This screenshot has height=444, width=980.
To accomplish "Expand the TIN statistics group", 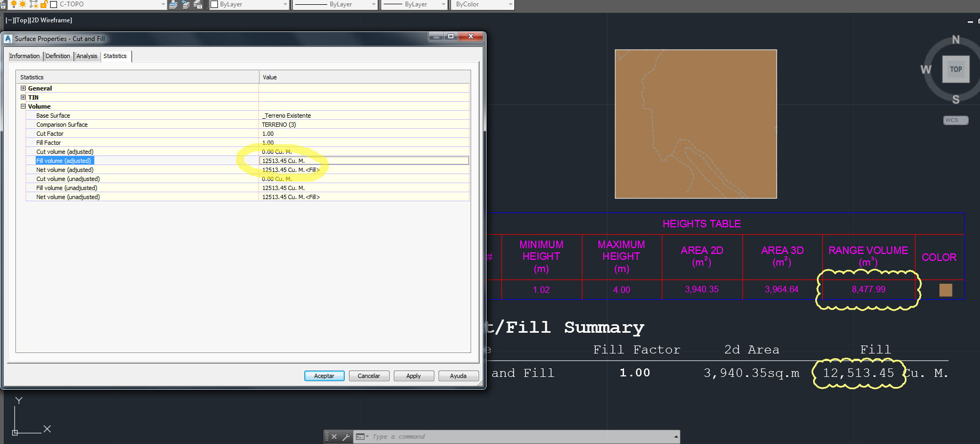I will (x=23, y=97).
